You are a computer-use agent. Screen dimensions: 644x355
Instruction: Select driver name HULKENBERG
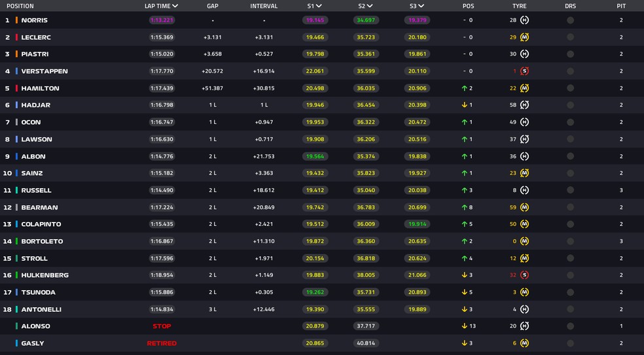coord(45,275)
